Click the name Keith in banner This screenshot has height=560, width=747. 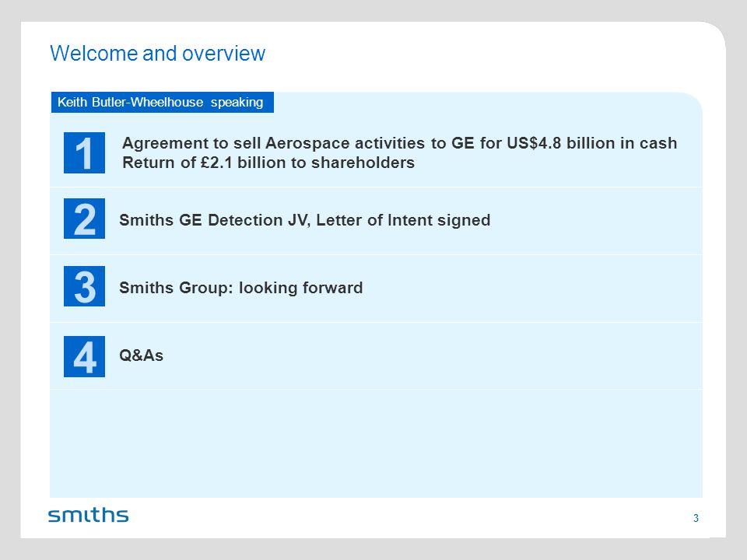[72, 102]
